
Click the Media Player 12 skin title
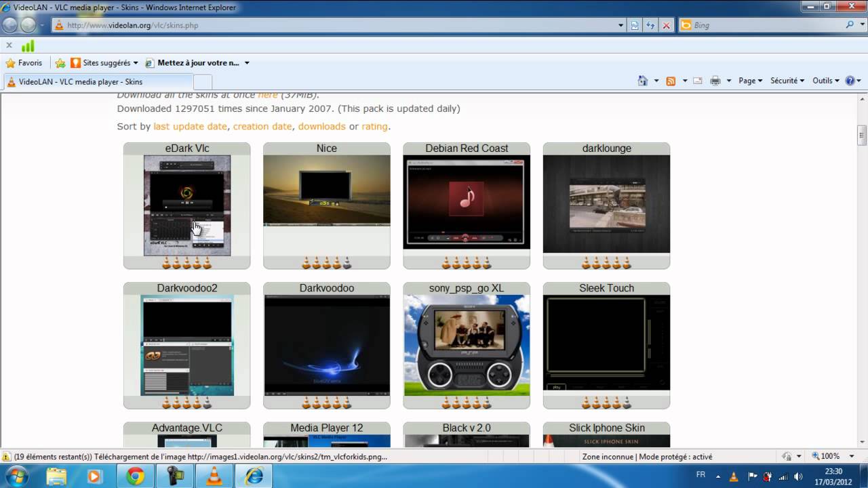click(327, 428)
